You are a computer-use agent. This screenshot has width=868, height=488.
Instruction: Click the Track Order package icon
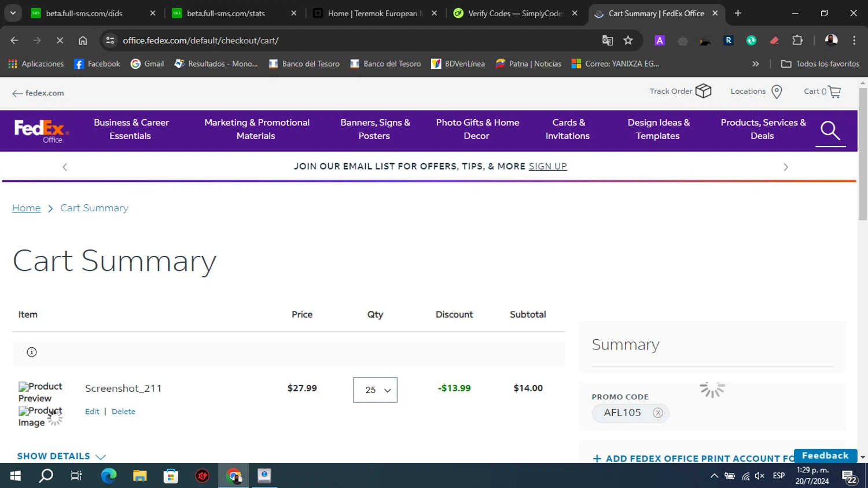703,91
